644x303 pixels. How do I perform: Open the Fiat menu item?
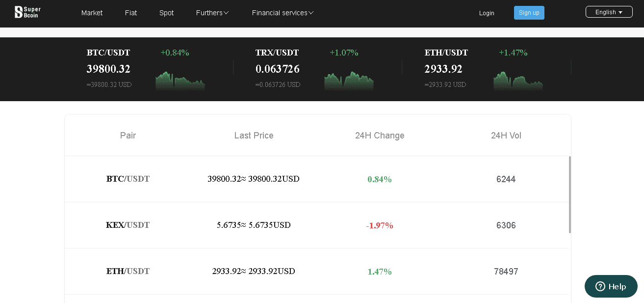point(131,13)
